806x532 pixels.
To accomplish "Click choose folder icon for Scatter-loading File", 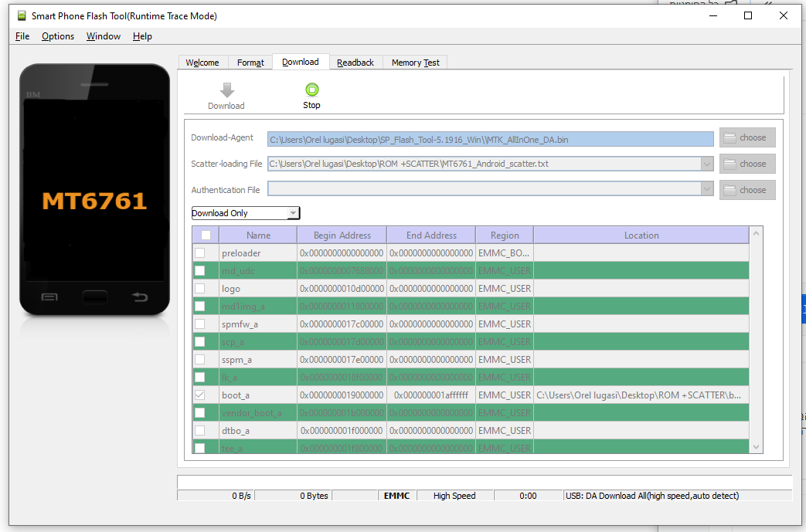I will tap(729, 164).
